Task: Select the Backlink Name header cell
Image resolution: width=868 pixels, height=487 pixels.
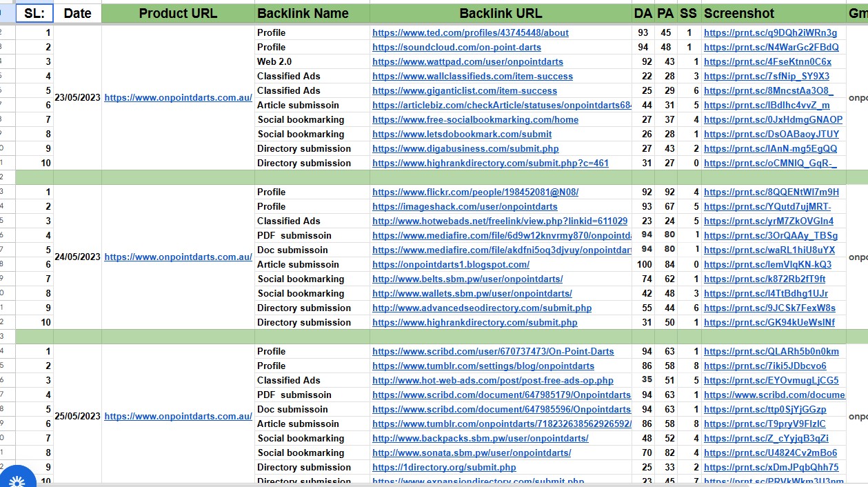Action: tap(312, 13)
